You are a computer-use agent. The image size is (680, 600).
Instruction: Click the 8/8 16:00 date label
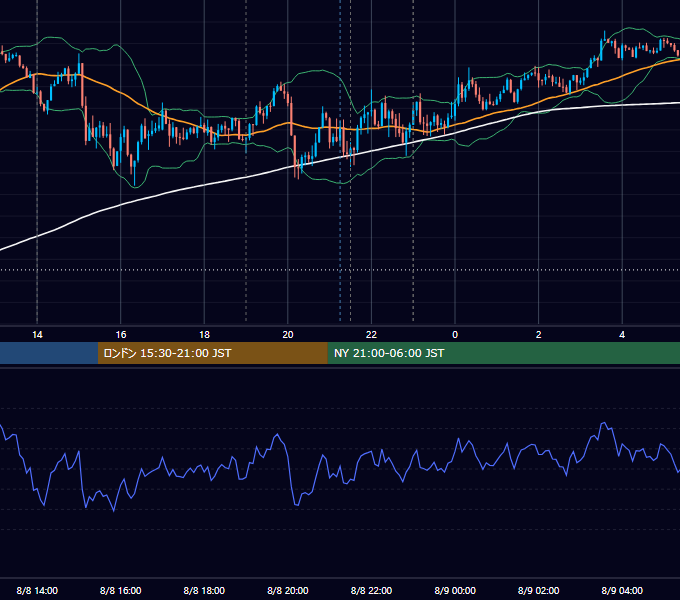point(121,590)
